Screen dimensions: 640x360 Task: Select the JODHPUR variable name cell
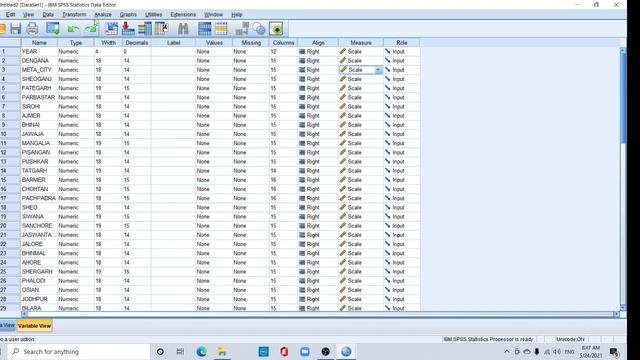tap(39, 299)
